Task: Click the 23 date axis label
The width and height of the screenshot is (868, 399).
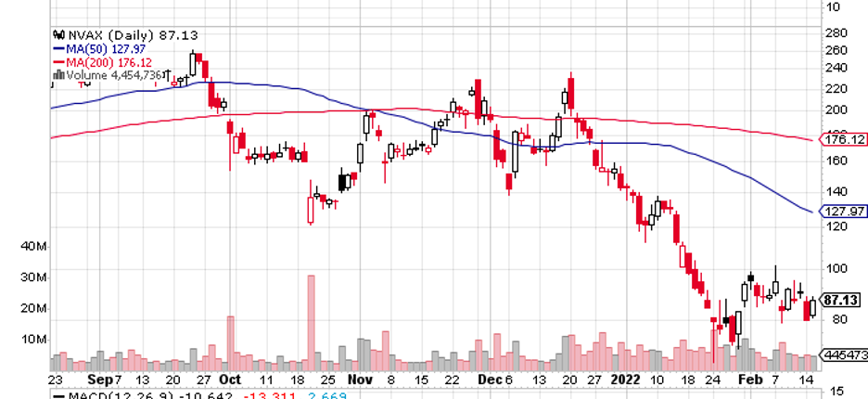Action: coord(54,380)
